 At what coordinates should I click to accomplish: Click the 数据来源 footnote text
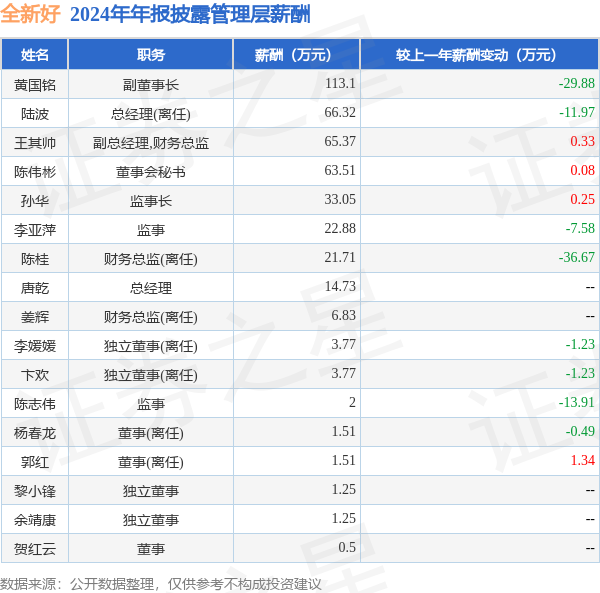[x=160, y=584]
